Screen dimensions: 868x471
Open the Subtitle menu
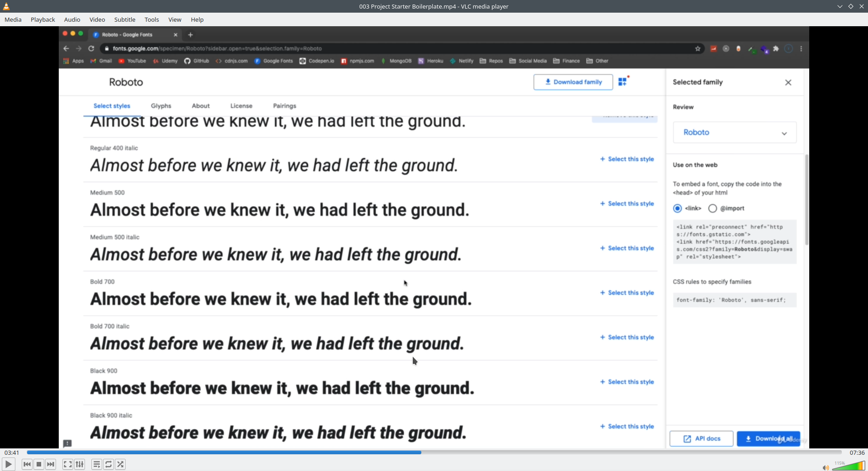point(125,19)
